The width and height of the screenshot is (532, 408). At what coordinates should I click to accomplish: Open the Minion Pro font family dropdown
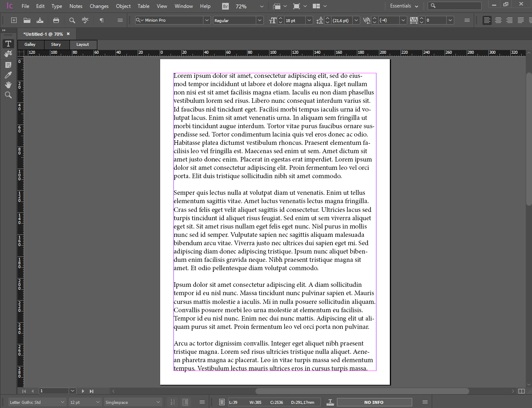(x=207, y=20)
